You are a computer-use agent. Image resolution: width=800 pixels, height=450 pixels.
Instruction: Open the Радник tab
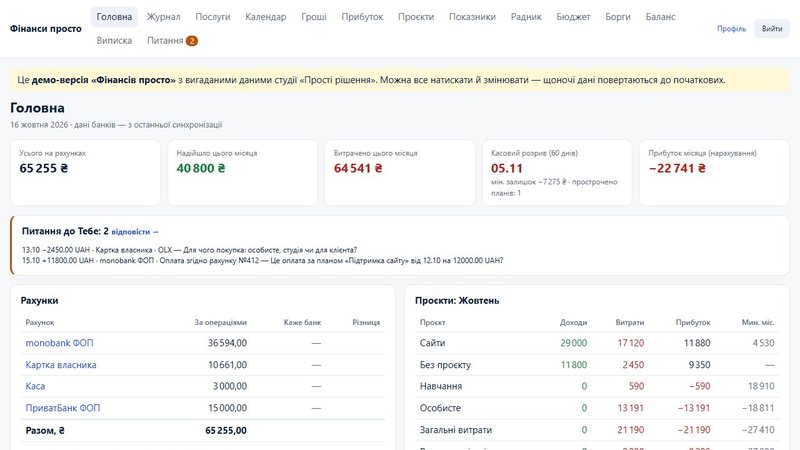(x=526, y=17)
